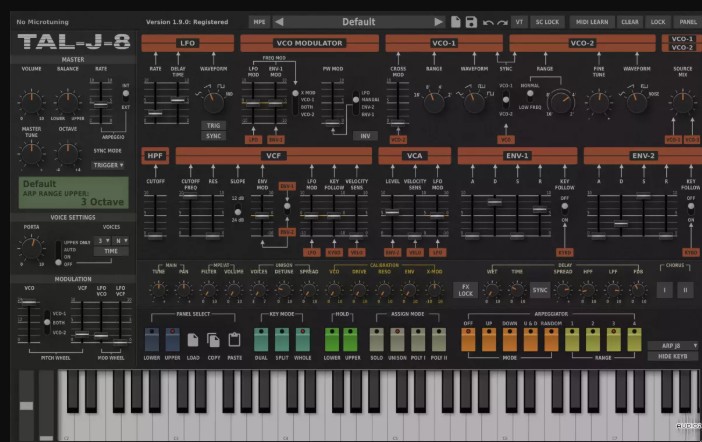Click the VCO-1 RANGE knob
Image resolution: width=702 pixels, height=442 pixels.
click(433, 103)
